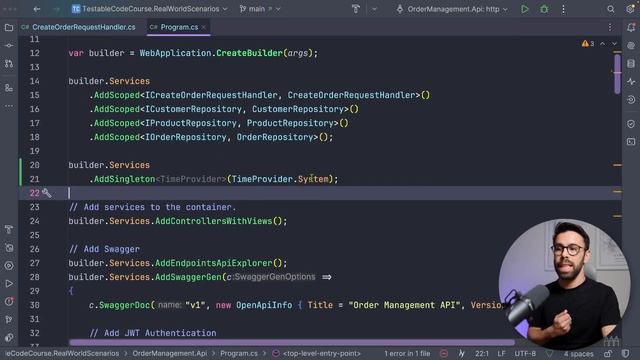
Task: Click the warning stripe marker beside line 20
Action: click(617, 165)
